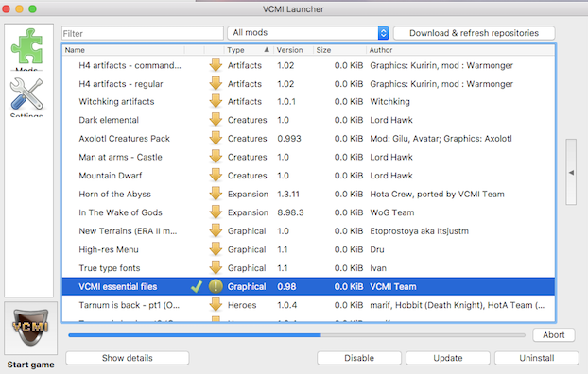The height and width of the screenshot is (374, 588).
Task: Click download arrow for True type fonts
Action: [x=216, y=268]
